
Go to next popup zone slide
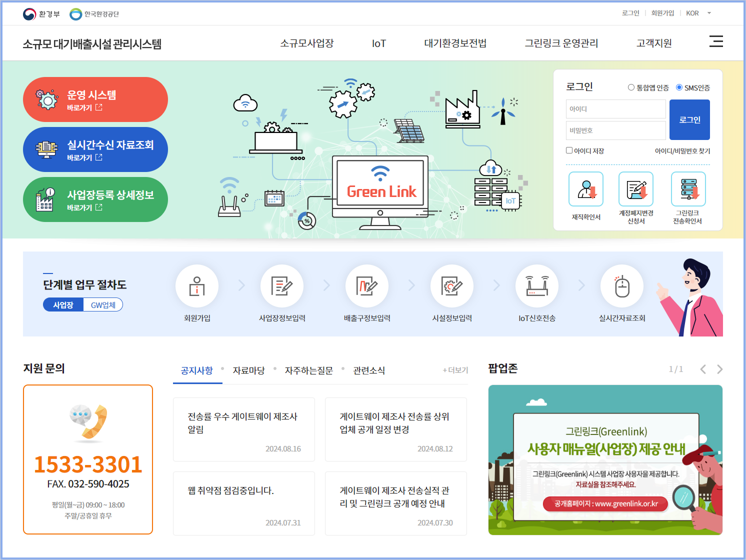[720, 369]
